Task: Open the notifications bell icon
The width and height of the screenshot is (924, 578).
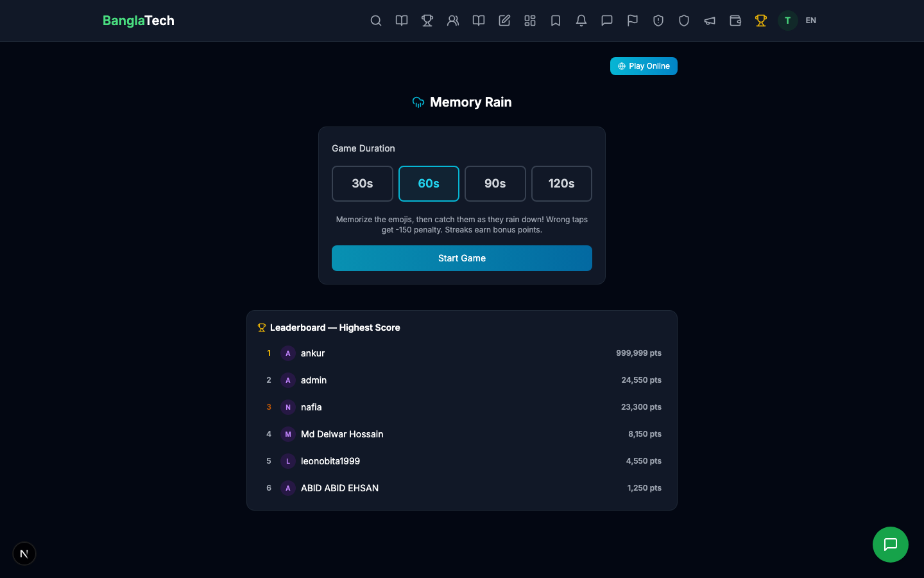Action: (581, 21)
